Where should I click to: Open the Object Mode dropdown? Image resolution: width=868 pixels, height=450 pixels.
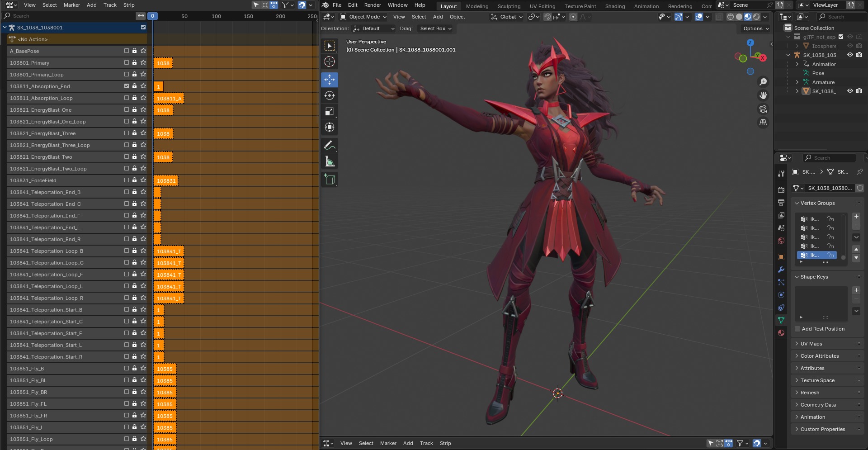pos(363,17)
